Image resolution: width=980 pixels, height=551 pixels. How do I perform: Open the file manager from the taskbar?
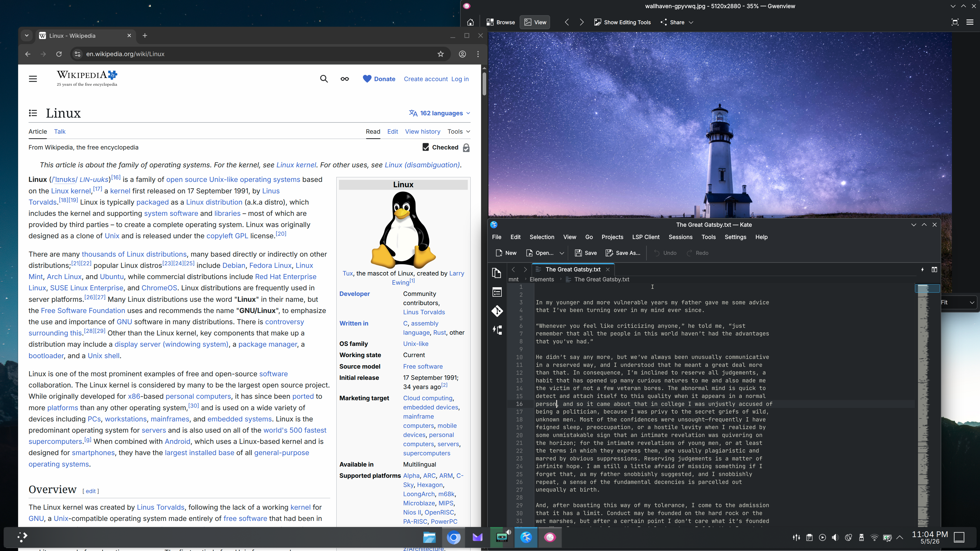430,537
